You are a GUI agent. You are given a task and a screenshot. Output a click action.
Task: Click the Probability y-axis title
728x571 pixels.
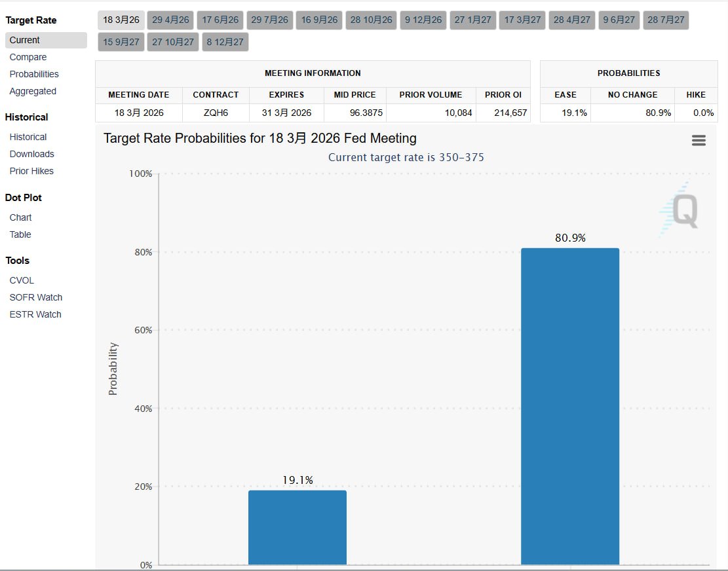(x=113, y=369)
